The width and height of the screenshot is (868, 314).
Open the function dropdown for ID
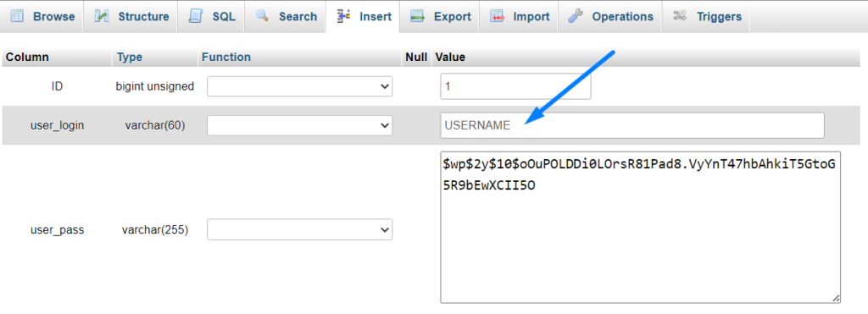[299, 87]
